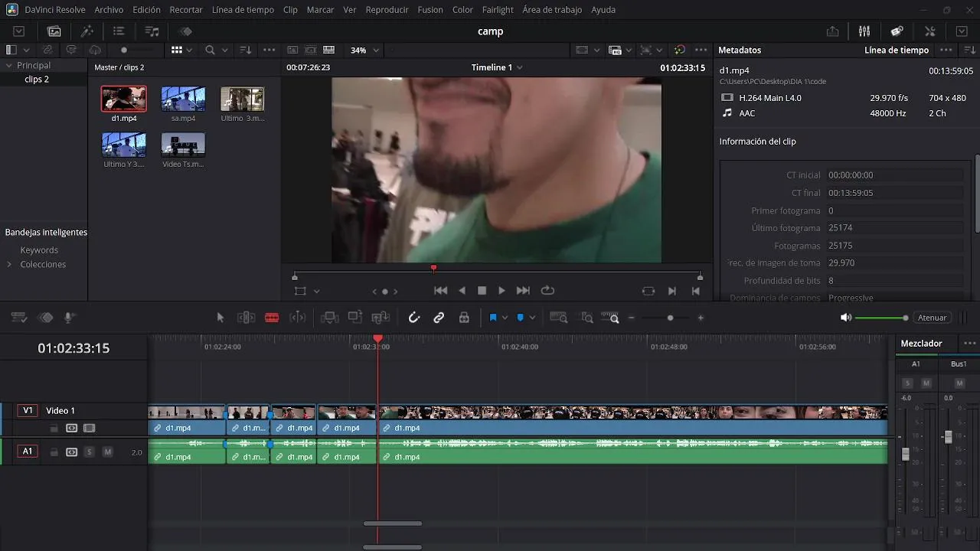The image size is (980, 551).
Task: Toggle Solo on A1 track header
Action: pyautogui.click(x=89, y=452)
